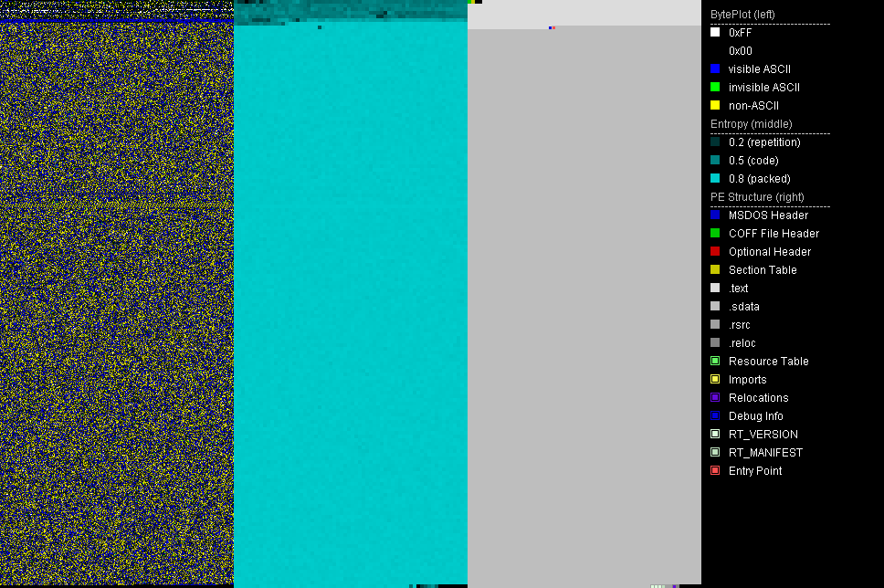Select the 0.8 (packed) entropy swatch
The width and height of the screenshot is (884, 588).
coord(715,179)
